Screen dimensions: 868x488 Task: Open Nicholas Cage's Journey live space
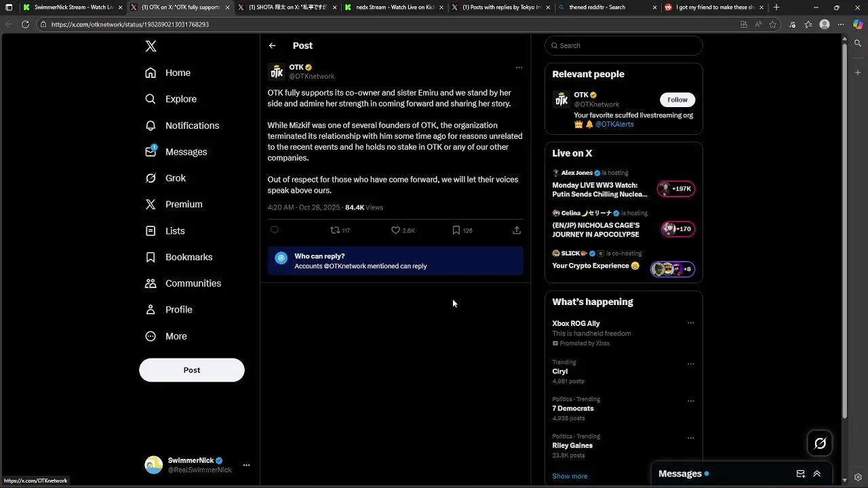(x=624, y=224)
